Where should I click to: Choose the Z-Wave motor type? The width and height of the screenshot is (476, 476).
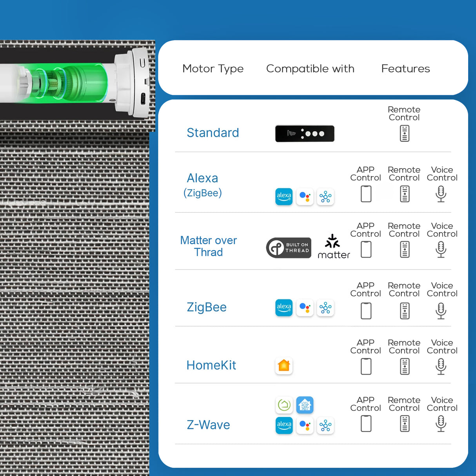coord(208,425)
